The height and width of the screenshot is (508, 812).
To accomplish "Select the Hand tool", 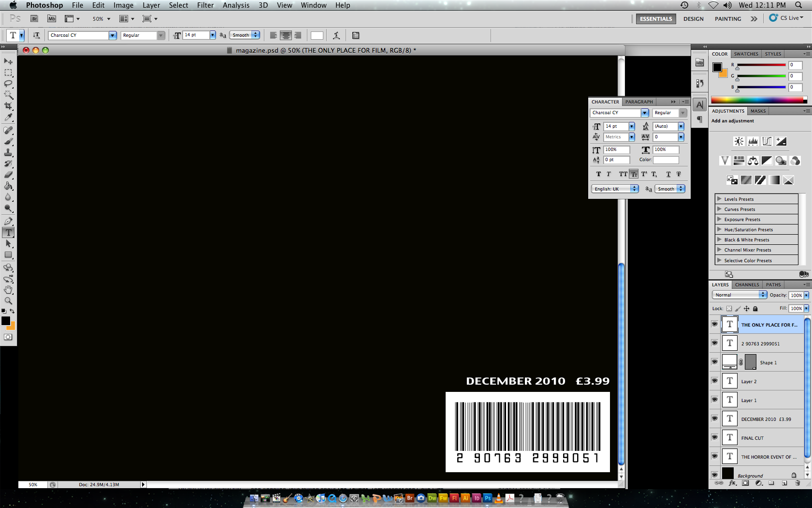I will pyautogui.click(x=8, y=290).
